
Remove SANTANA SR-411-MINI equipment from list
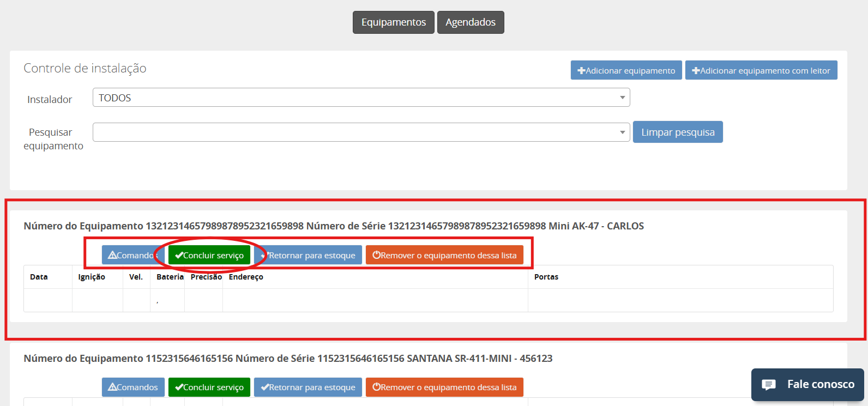pyautogui.click(x=444, y=387)
